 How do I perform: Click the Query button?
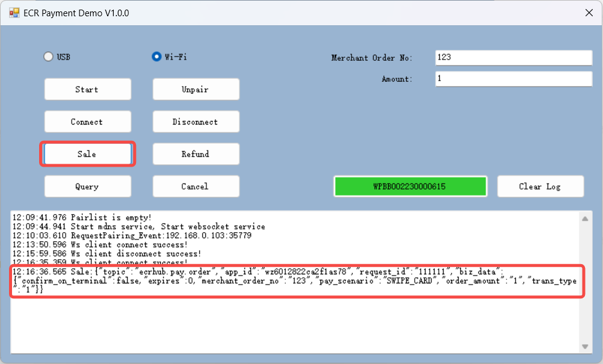tap(88, 187)
